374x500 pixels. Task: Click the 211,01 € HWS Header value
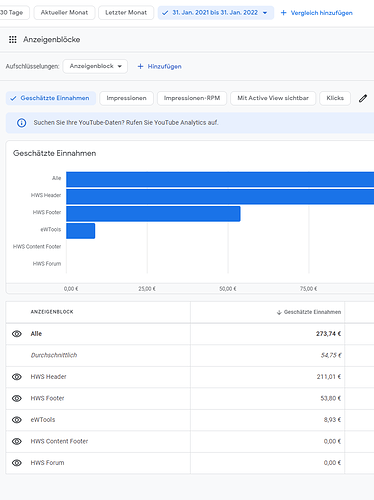click(x=329, y=377)
